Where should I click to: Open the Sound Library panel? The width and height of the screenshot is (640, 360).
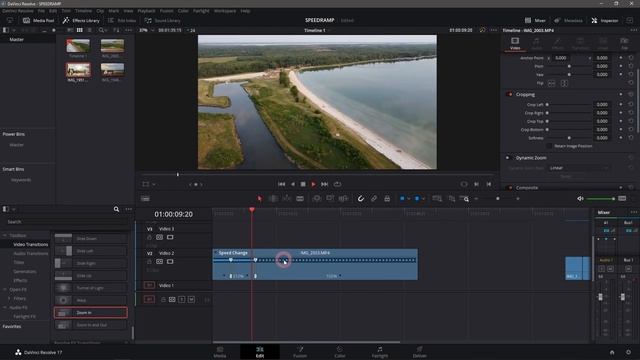[162, 20]
